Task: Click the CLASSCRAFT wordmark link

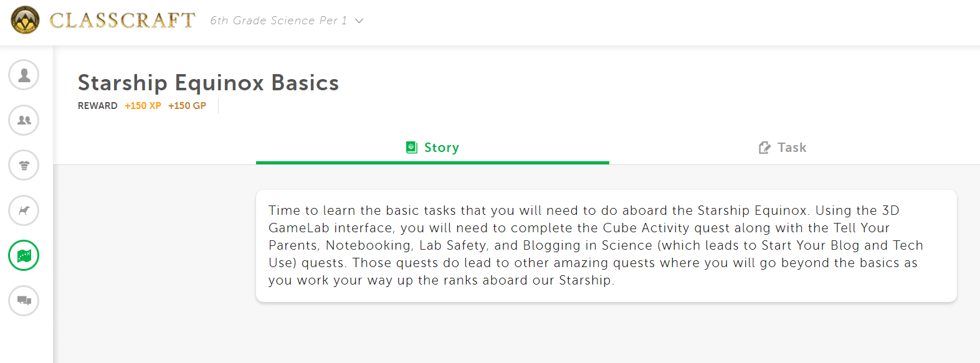Action: pos(123,21)
